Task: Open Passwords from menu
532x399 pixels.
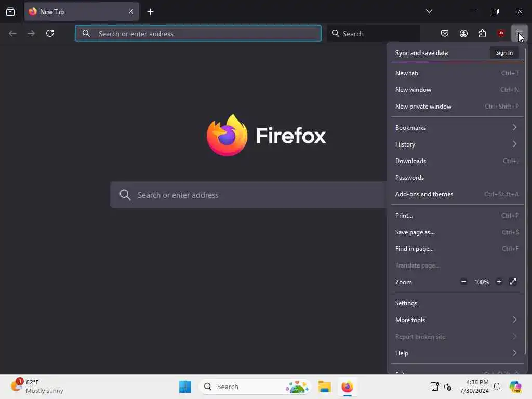Action: [x=457, y=178]
